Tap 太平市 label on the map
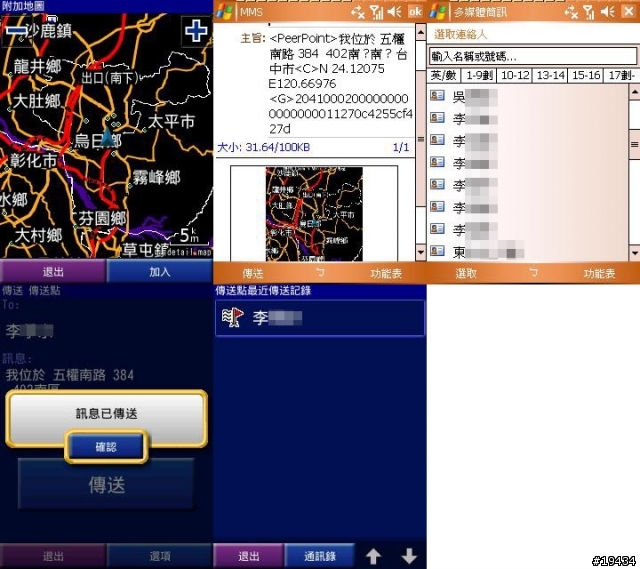Screen dimensions: 640x569 click(171, 121)
